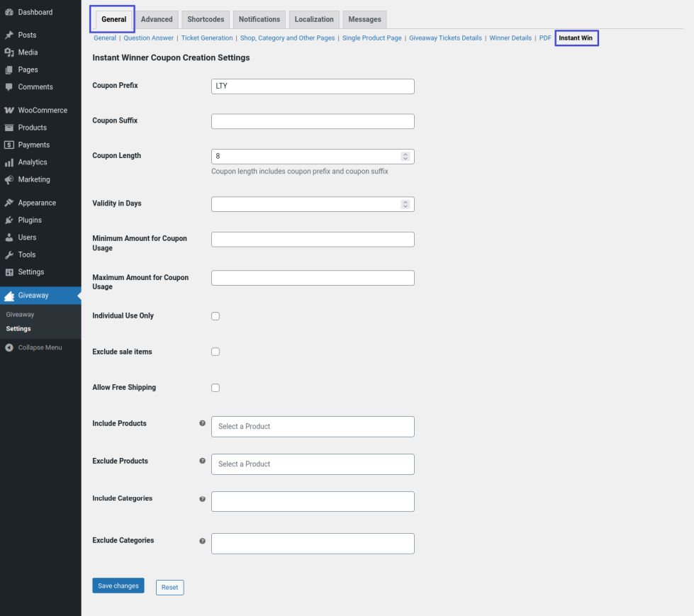Click the Pages icon in sidebar
The height and width of the screenshot is (616, 694).
[9, 70]
